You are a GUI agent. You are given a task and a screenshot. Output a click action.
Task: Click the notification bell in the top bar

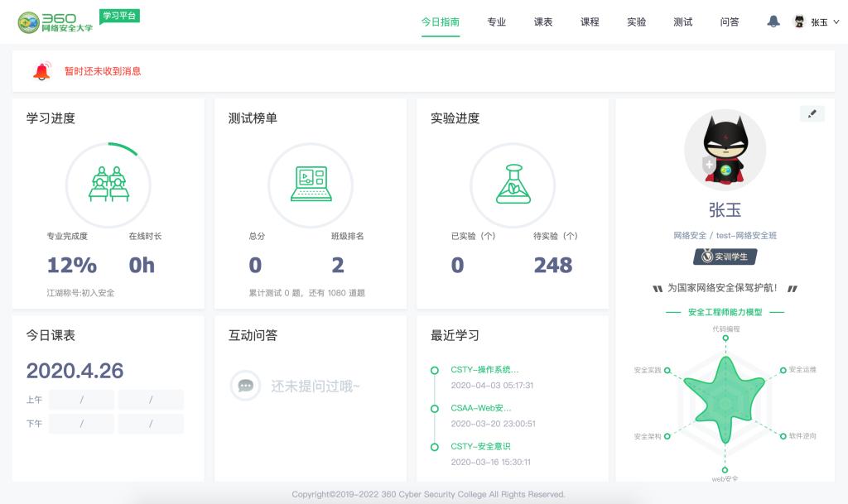773,22
